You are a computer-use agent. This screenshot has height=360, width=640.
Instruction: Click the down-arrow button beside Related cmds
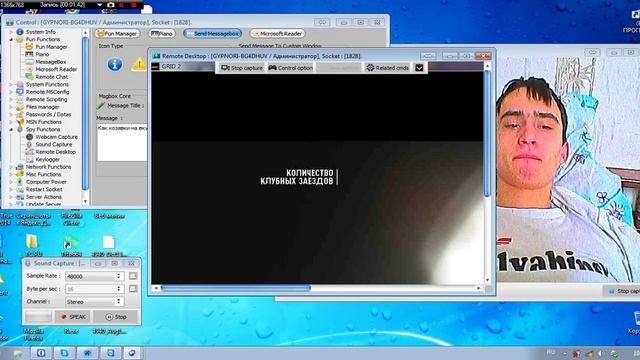(419, 68)
